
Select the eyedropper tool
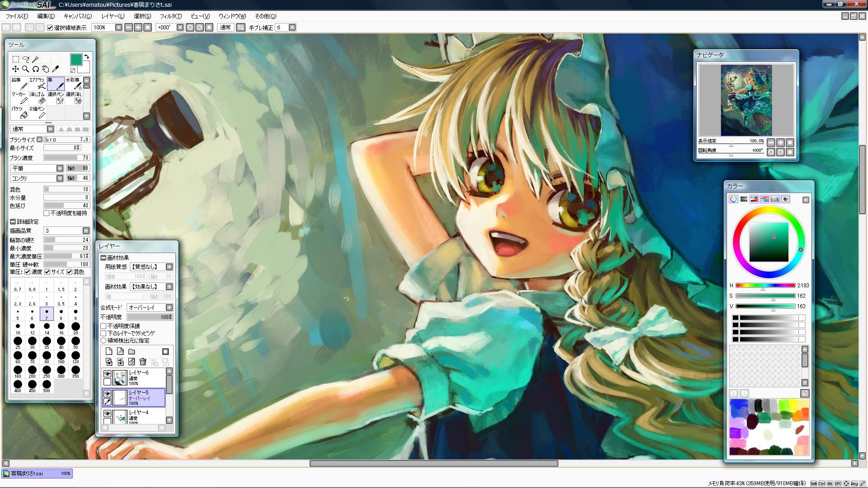pyautogui.click(x=55, y=69)
